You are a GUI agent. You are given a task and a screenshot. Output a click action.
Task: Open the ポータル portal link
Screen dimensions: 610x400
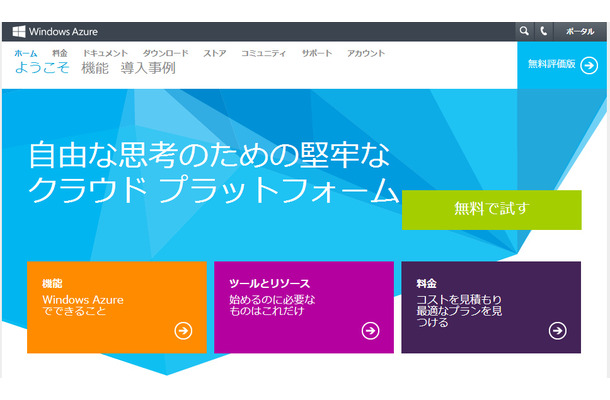(580, 32)
